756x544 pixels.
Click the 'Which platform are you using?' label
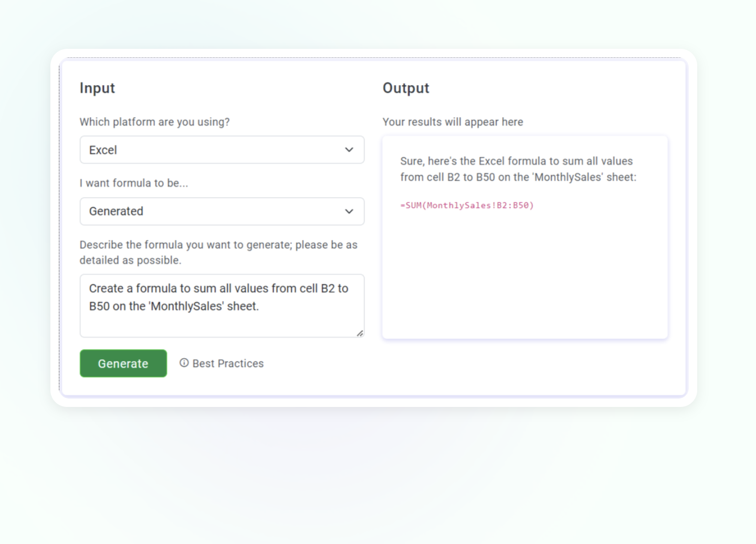coord(154,121)
